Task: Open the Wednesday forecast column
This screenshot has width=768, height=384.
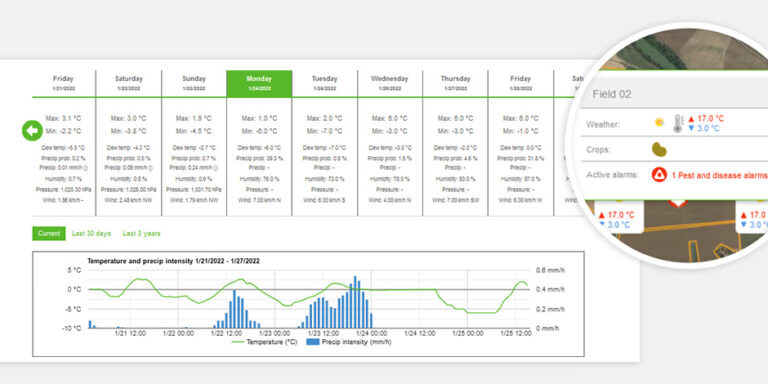Action: click(389, 83)
